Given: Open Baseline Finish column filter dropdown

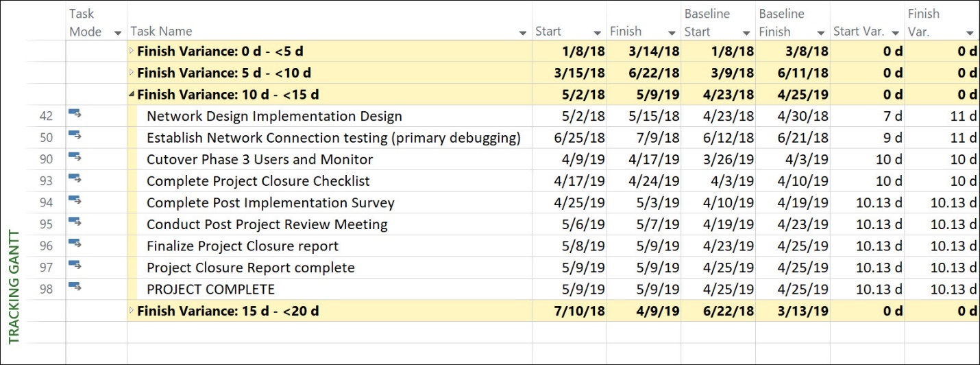Looking at the screenshot, I should [x=820, y=32].
